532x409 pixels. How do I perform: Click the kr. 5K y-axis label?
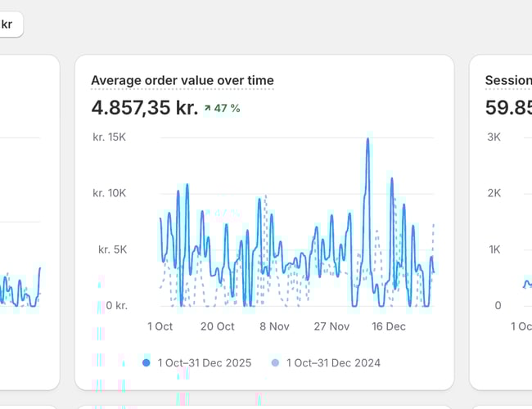113,249
